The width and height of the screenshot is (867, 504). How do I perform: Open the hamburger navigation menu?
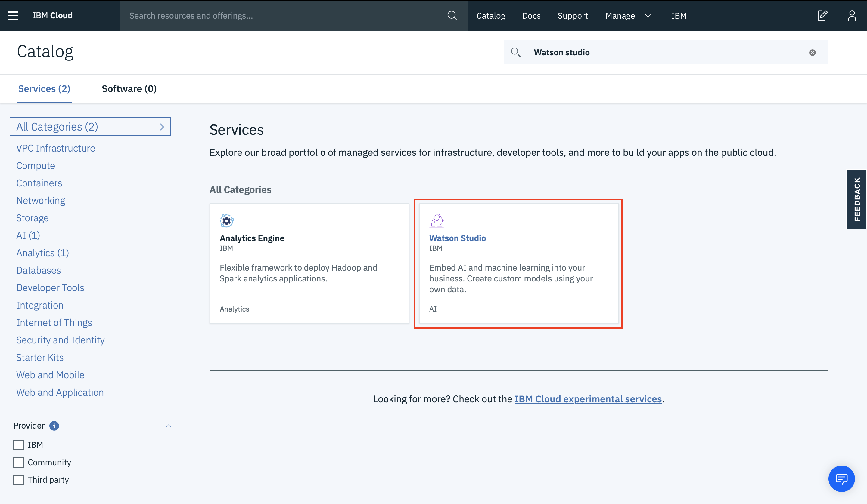point(13,15)
